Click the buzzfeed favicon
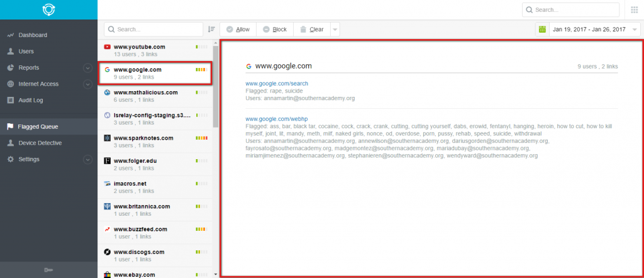Viewport: 644px width, 278px height. tap(107, 229)
